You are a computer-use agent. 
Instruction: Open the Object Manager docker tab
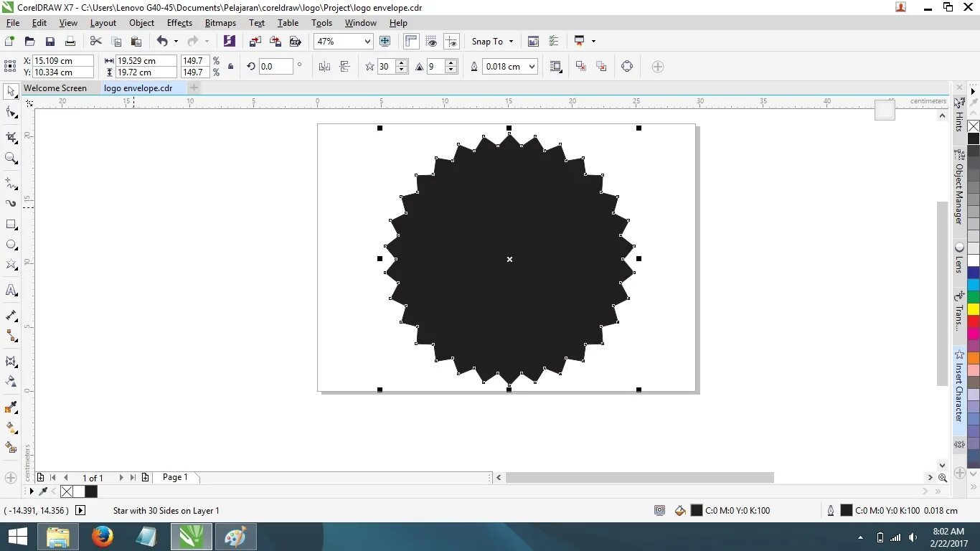pos(959,188)
